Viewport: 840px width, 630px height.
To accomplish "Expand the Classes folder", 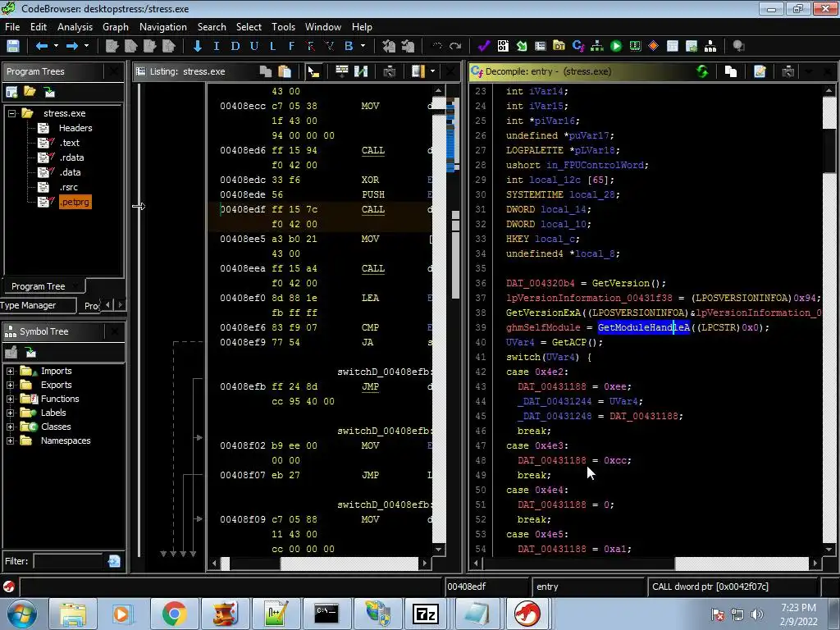I will (10, 427).
